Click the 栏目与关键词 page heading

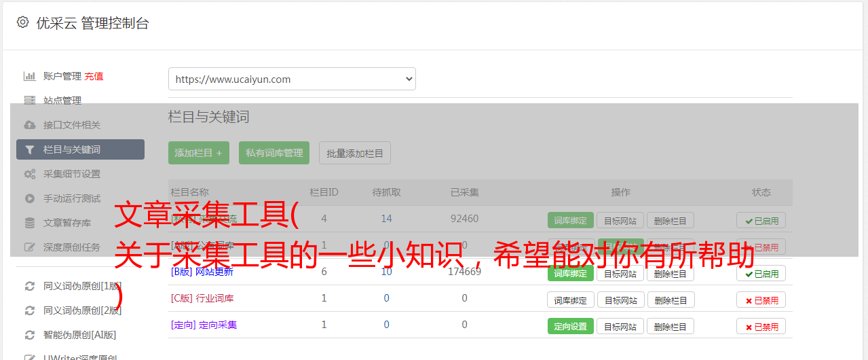pos(209,117)
